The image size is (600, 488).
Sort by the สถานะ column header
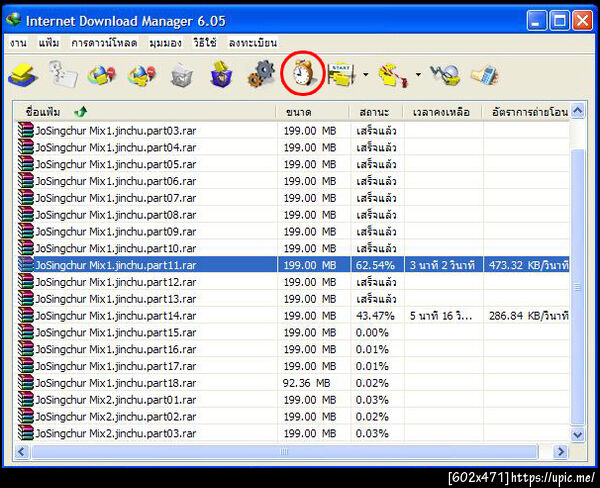click(376, 112)
